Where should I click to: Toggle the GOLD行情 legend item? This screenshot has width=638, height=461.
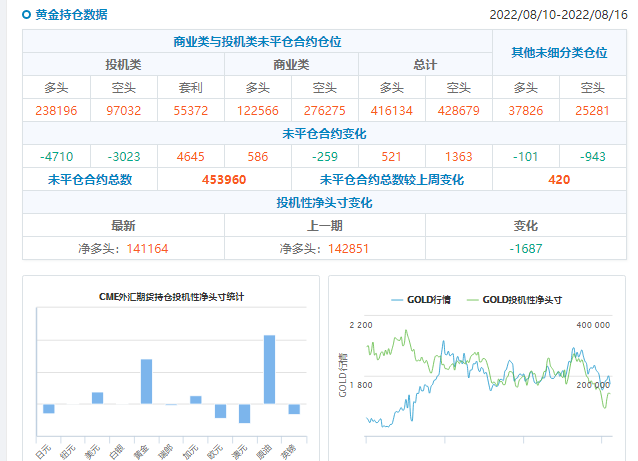coord(421,299)
